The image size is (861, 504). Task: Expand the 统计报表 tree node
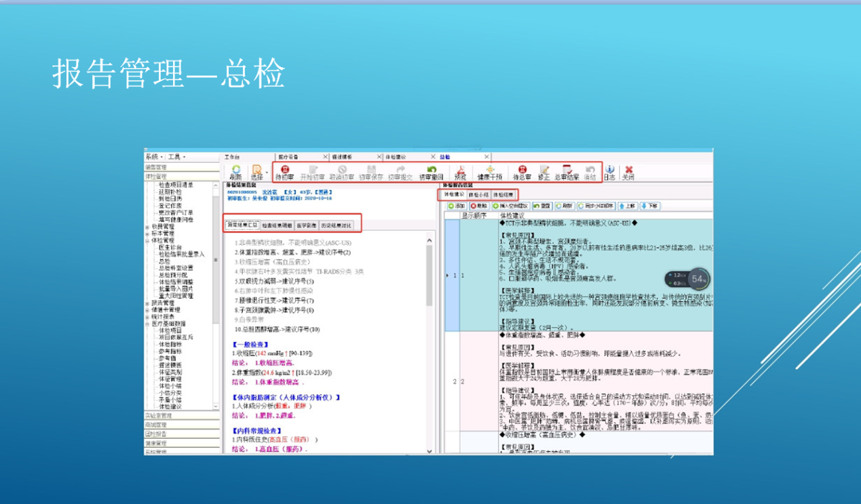tap(147, 317)
